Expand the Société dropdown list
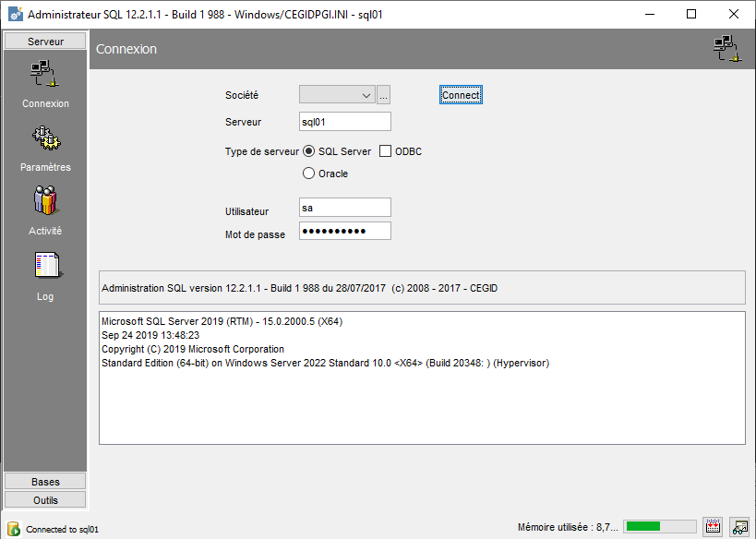Viewport: 756px width, 539px height. click(x=366, y=95)
